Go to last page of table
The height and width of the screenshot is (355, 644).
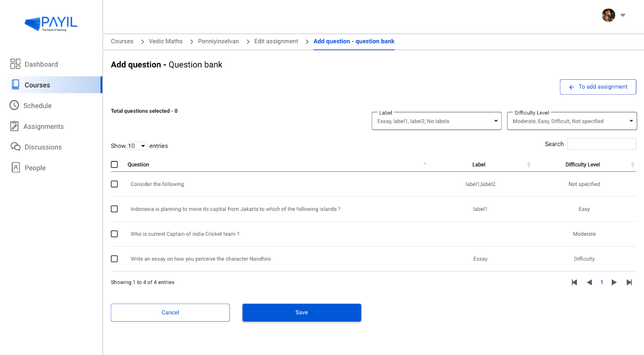pos(629,282)
